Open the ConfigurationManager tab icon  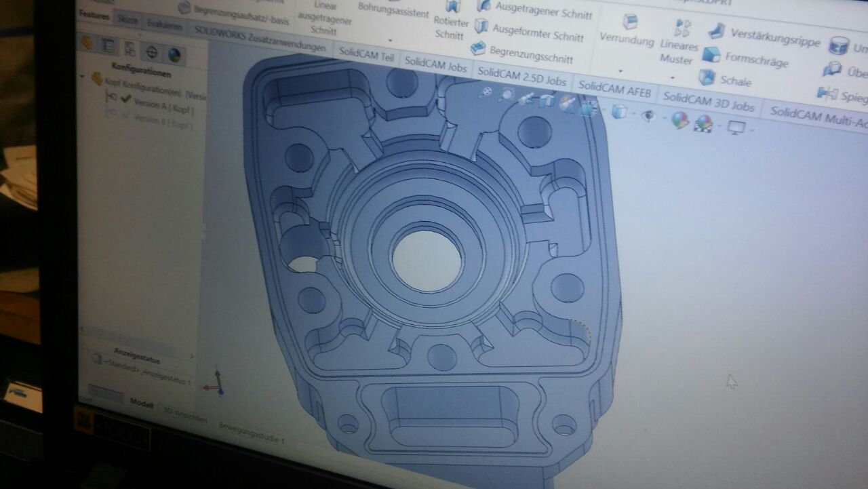pos(130,48)
